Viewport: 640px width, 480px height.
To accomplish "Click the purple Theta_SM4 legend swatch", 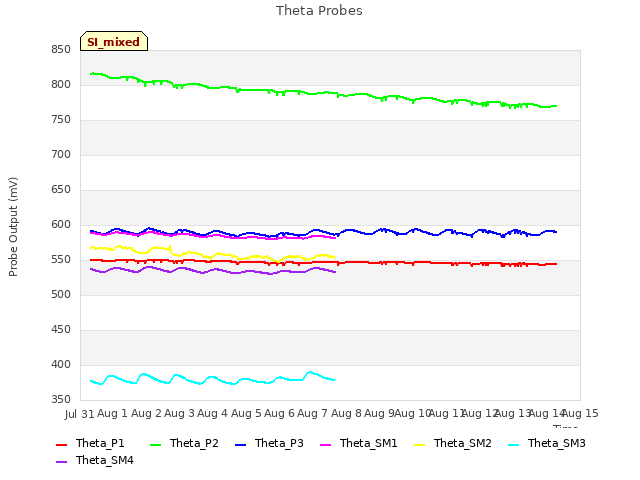I will point(61,462).
